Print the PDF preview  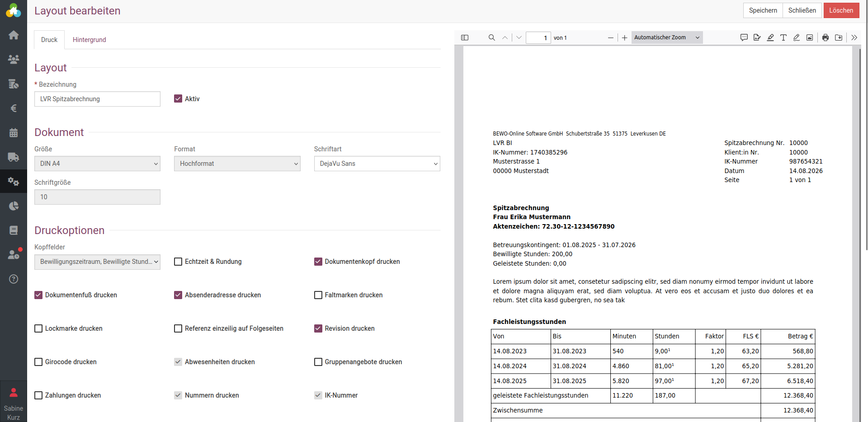click(826, 38)
